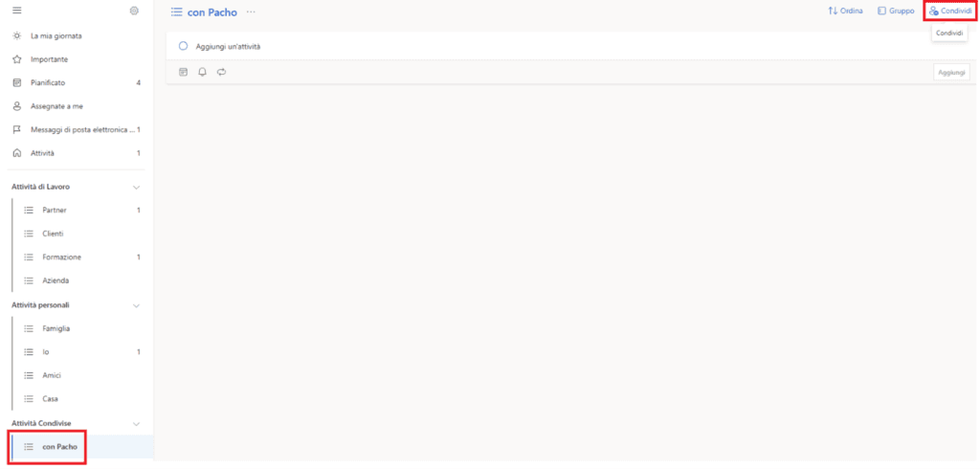Collapse the Attività di Lavoro group
This screenshot has width=980, height=469.
[136, 187]
